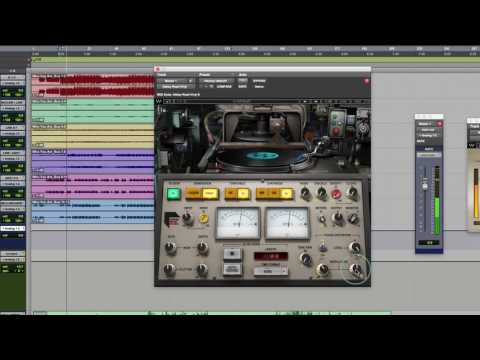480x360 pixels.
Task: Select the green audio clip on the second track
Action: pyautogui.click(x=93, y=111)
